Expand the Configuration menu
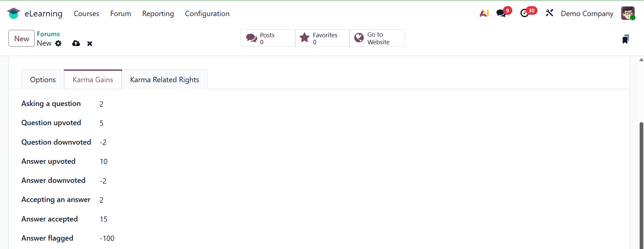Viewport: 644px width, 249px height. coord(207,14)
